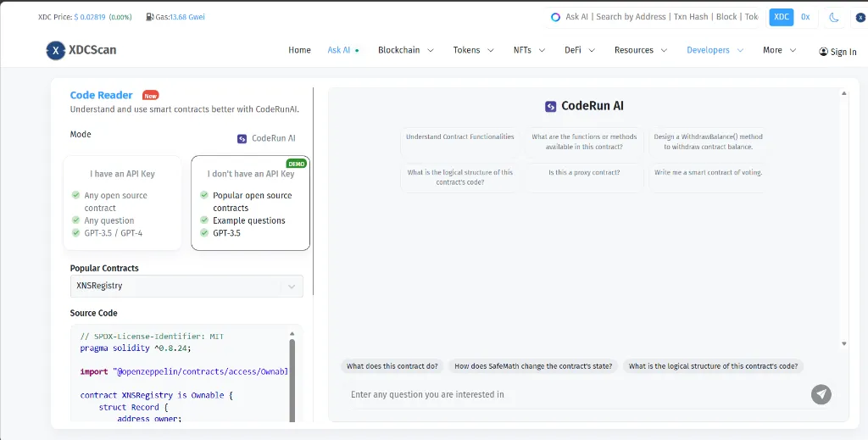Go to the Home page

pyautogui.click(x=299, y=50)
